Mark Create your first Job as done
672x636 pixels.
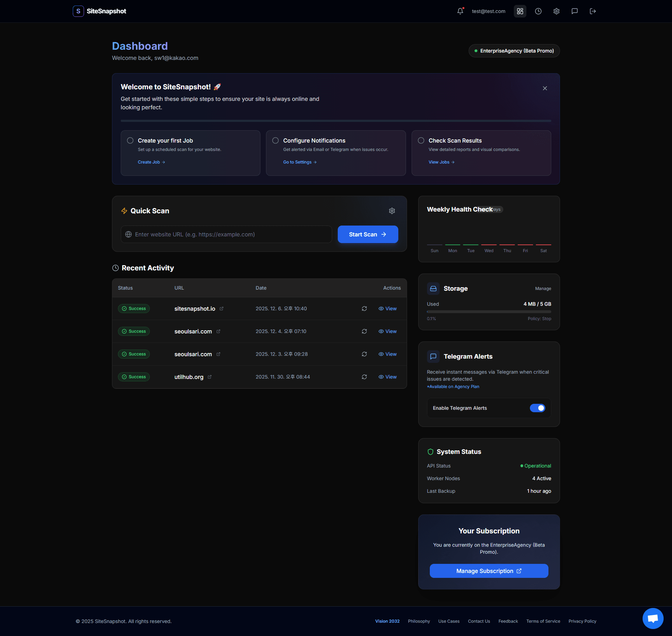click(130, 140)
